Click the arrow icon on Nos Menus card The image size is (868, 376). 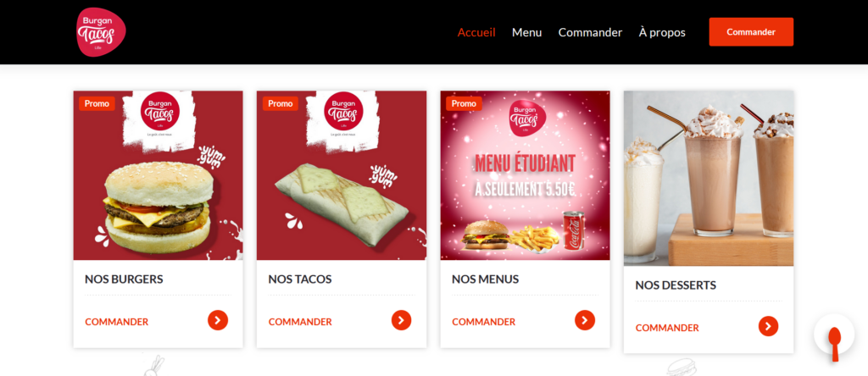(585, 320)
